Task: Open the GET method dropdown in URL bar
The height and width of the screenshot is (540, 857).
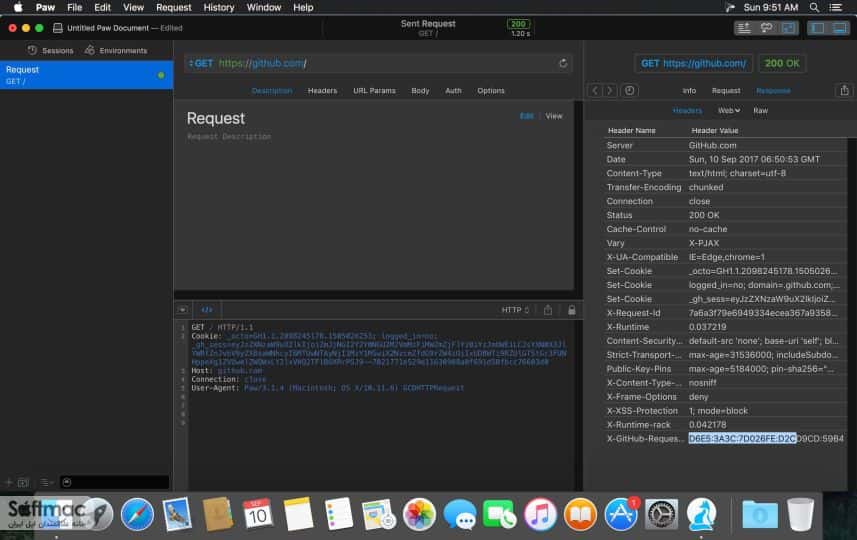Action: [x=201, y=63]
